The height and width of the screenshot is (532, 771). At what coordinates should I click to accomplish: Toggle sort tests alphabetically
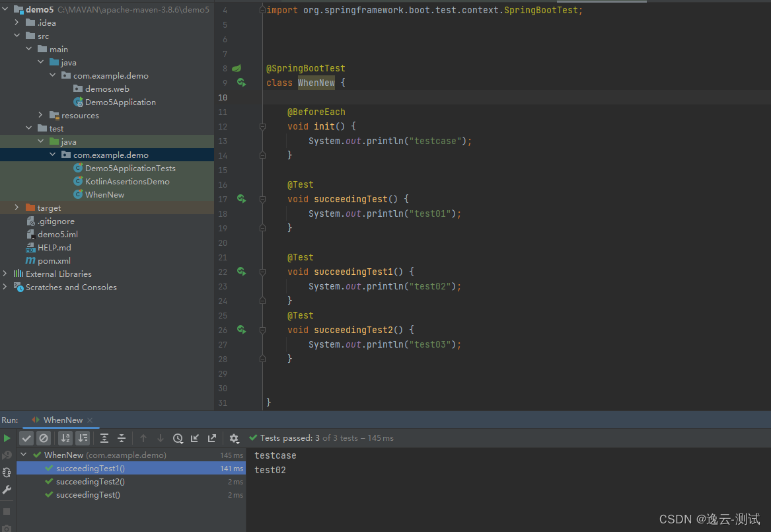(65, 437)
